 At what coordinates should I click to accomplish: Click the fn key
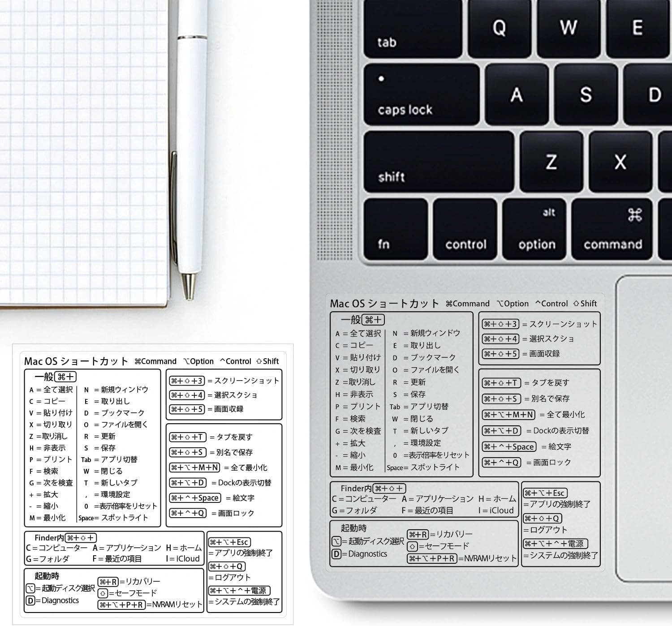[396, 229]
